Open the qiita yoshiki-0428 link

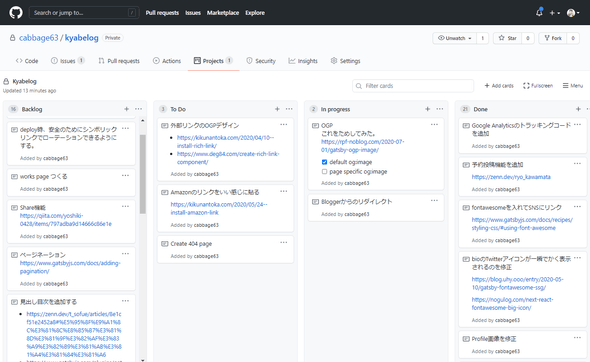66,220
